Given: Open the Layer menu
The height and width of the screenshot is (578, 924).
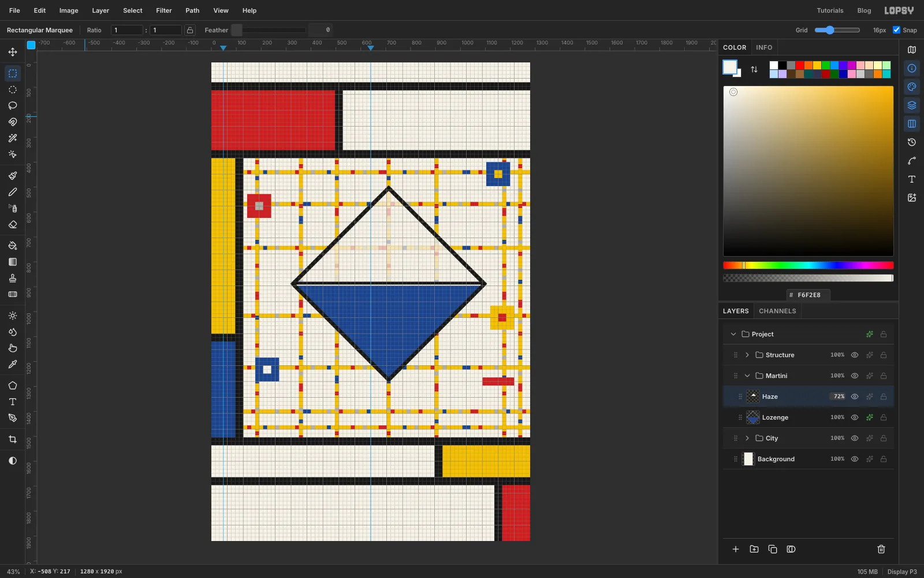Looking at the screenshot, I should (100, 10).
